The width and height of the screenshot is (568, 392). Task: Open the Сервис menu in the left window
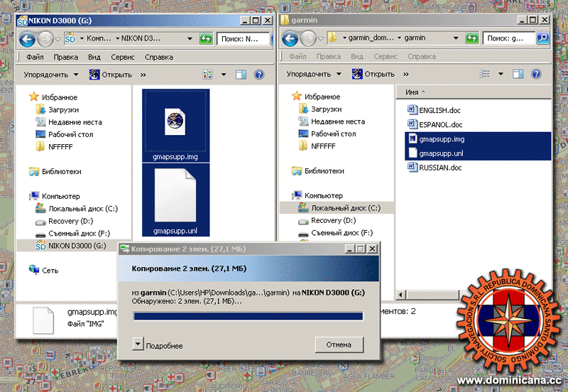(123, 57)
